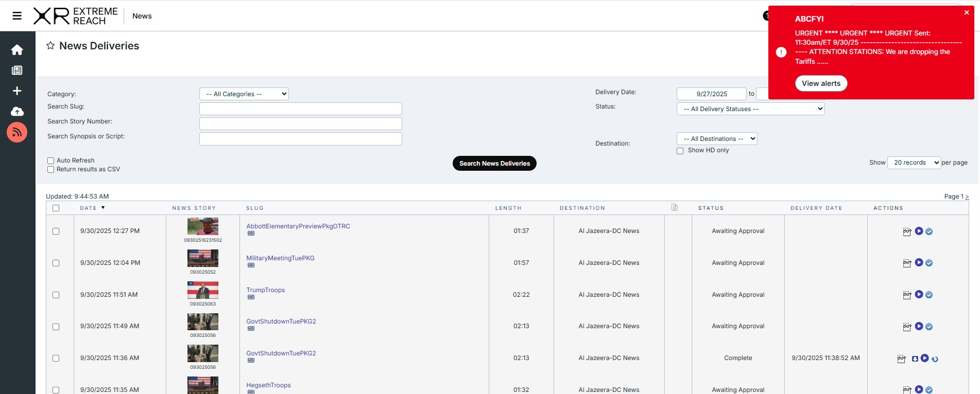
Task: Open the All Destinations dropdown
Action: pyautogui.click(x=716, y=139)
